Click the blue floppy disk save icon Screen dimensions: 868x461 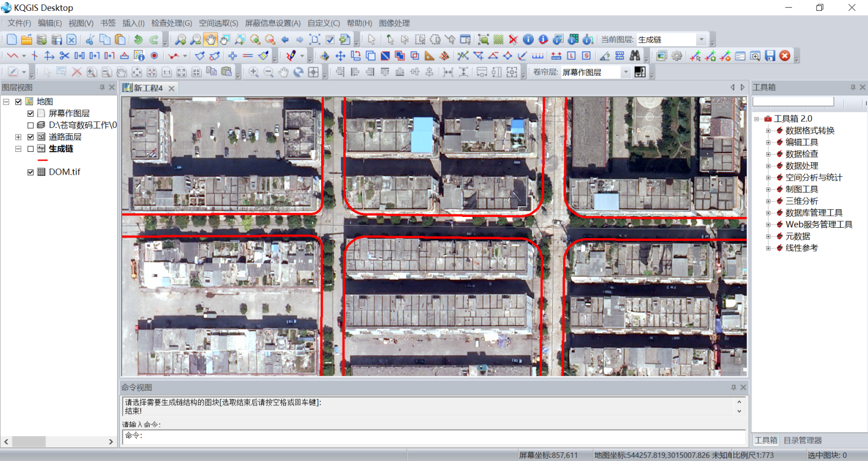(x=770, y=56)
